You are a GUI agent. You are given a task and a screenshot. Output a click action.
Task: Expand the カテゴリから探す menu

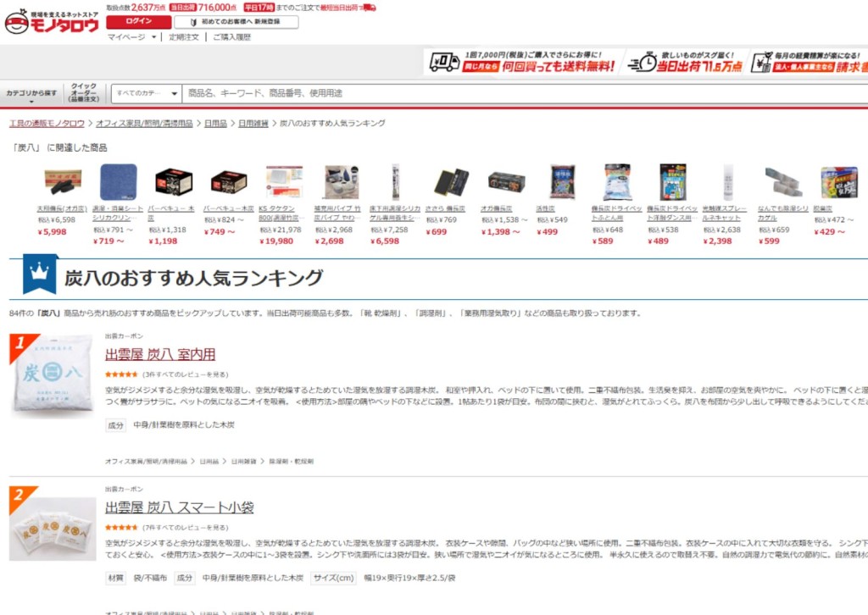[31, 94]
